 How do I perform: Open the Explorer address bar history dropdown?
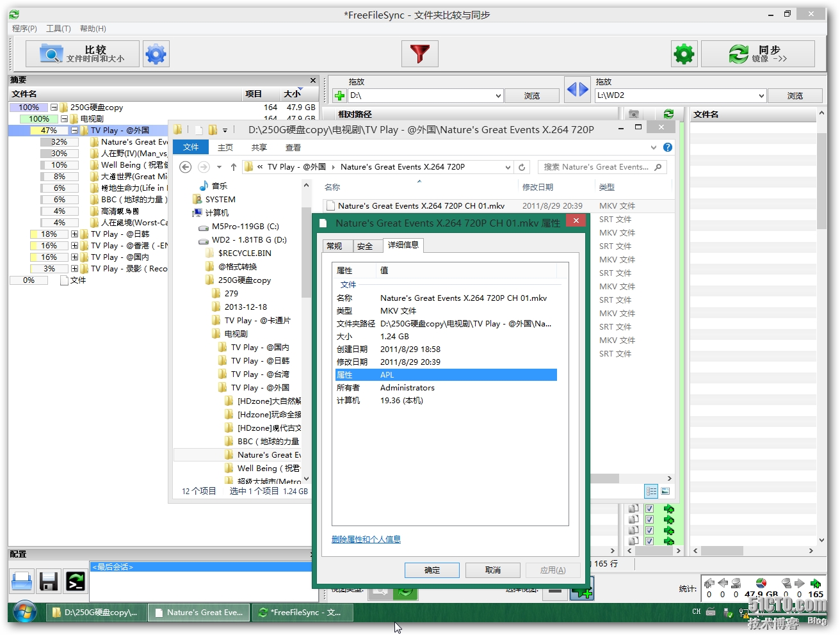tap(508, 167)
